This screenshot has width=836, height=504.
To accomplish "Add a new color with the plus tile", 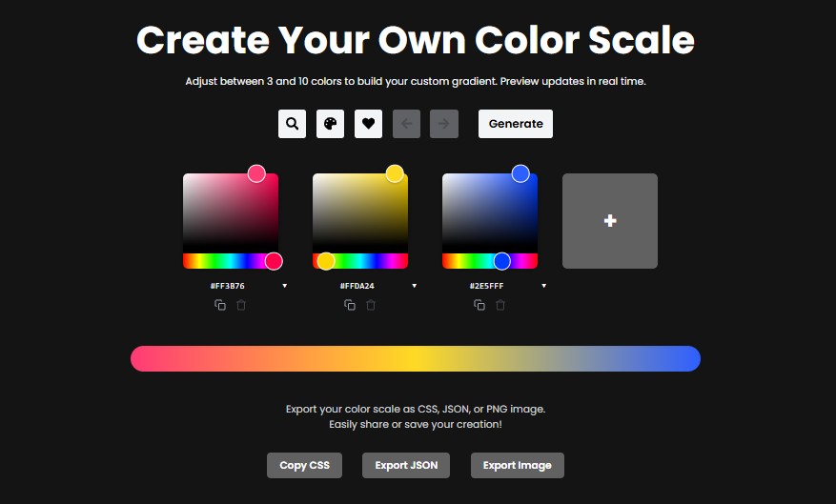I will (x=610, y=221).
